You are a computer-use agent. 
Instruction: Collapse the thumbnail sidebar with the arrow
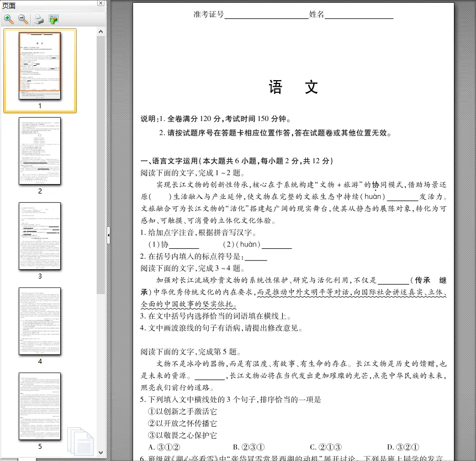[108, 235]
